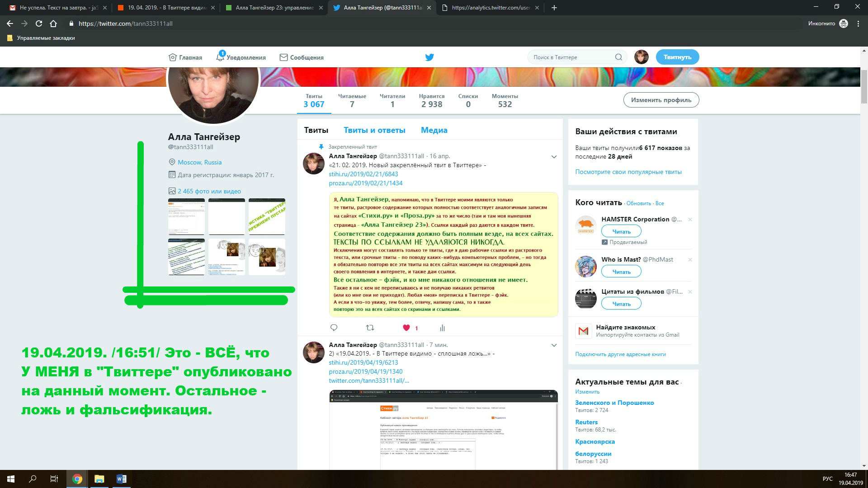
Task: Switch to analytics.twitter.com browser tab
Action: tap(491, 8)
